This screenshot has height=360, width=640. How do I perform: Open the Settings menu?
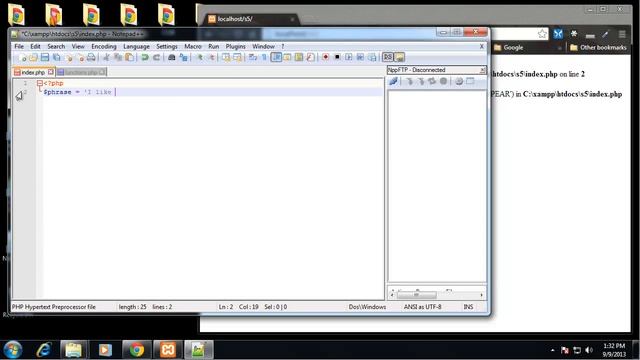pyautogui.click(x=167, y=47)
